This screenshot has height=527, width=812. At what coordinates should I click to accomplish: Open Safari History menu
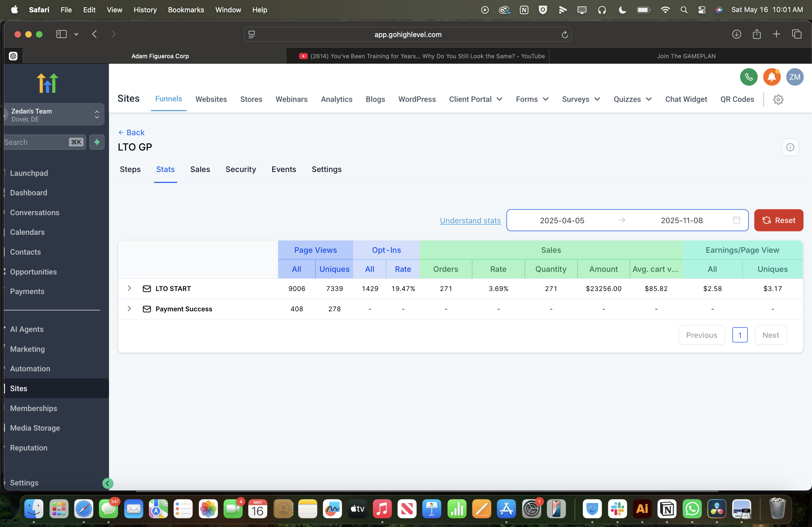pyautogui.click(x=145, y=10)
